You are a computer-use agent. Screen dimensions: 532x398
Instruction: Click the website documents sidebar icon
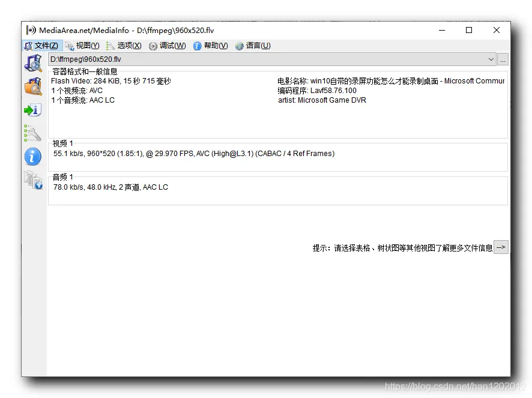[33, 180]
